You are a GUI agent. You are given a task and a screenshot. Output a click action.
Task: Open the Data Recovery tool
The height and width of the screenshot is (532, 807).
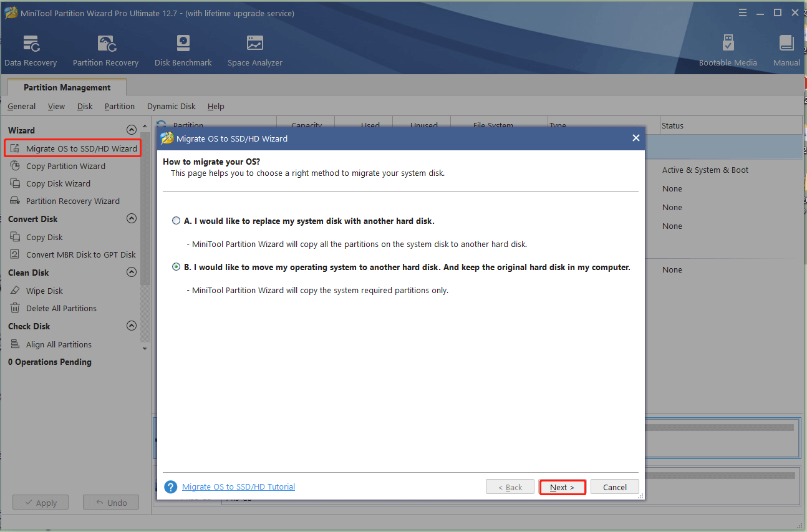point(31,51)
